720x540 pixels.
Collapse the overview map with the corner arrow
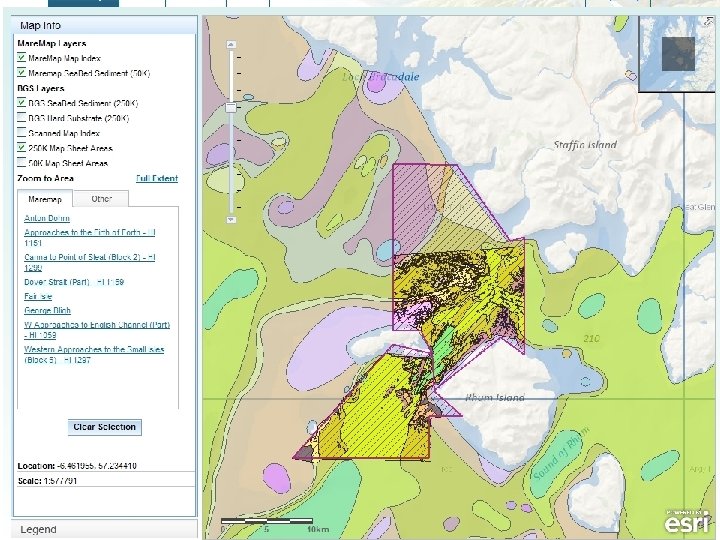click(x=709, y=21)
